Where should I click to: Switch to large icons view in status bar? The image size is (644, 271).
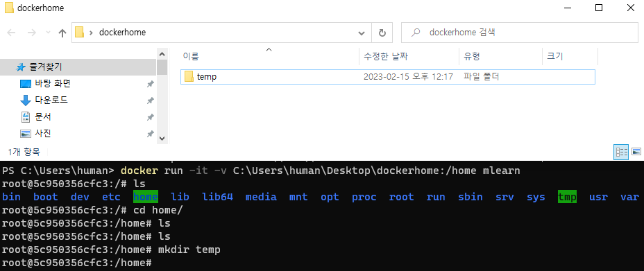[x=636, y=152]
